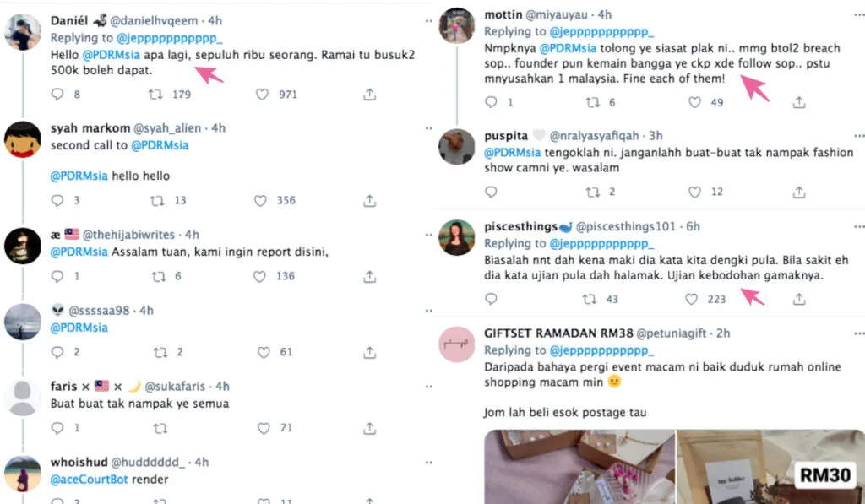Retweet Daniél's tweet showing 179 retweets
The image size is (865, 504).
(x=156, y=95)
